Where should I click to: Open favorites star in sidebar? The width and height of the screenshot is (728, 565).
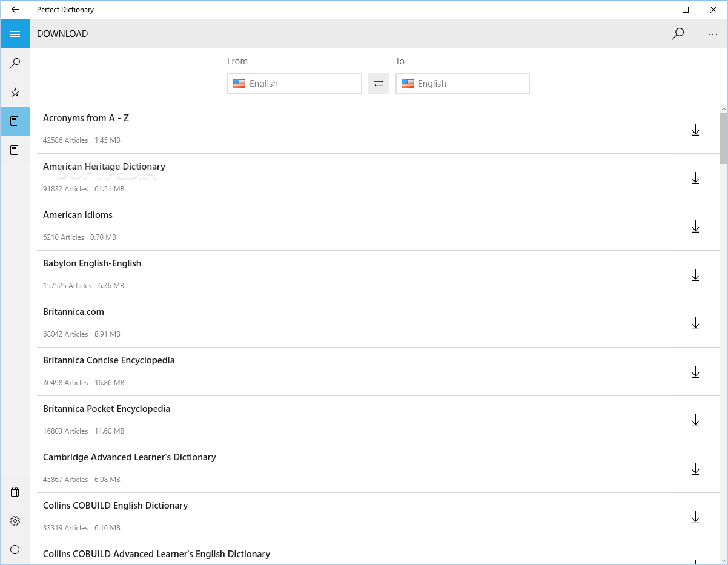[x=15, y=92]
